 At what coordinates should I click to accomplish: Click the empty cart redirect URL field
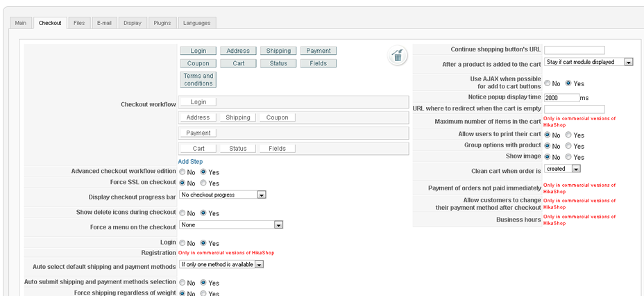pyautogui.click(x=574, y=109)
